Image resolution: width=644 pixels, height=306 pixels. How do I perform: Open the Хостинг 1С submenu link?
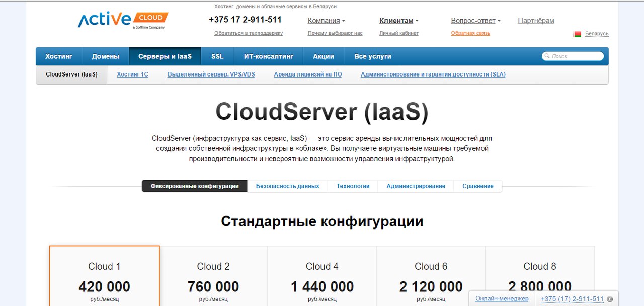click(132, 74)
